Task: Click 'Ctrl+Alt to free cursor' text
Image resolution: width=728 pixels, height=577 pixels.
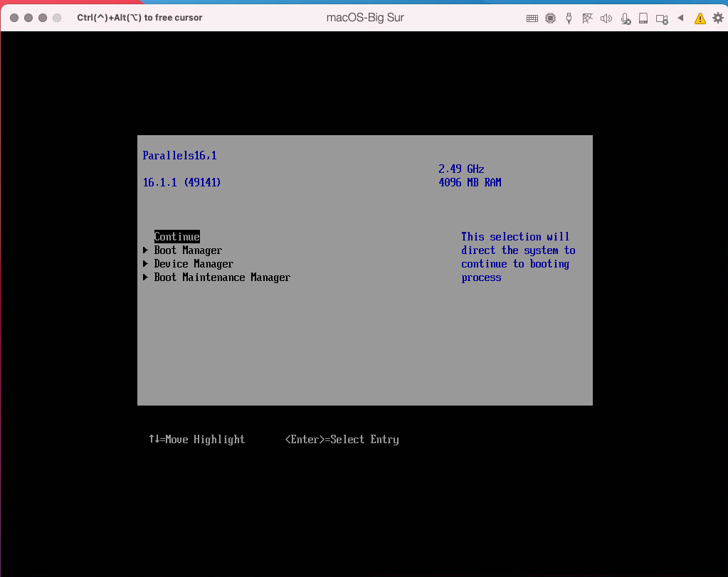Action: pos(139,18)
